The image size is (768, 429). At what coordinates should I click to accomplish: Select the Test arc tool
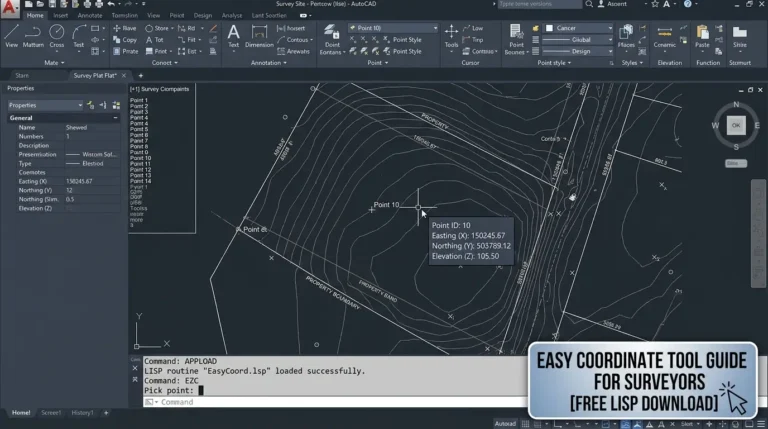tap(78, 37)
